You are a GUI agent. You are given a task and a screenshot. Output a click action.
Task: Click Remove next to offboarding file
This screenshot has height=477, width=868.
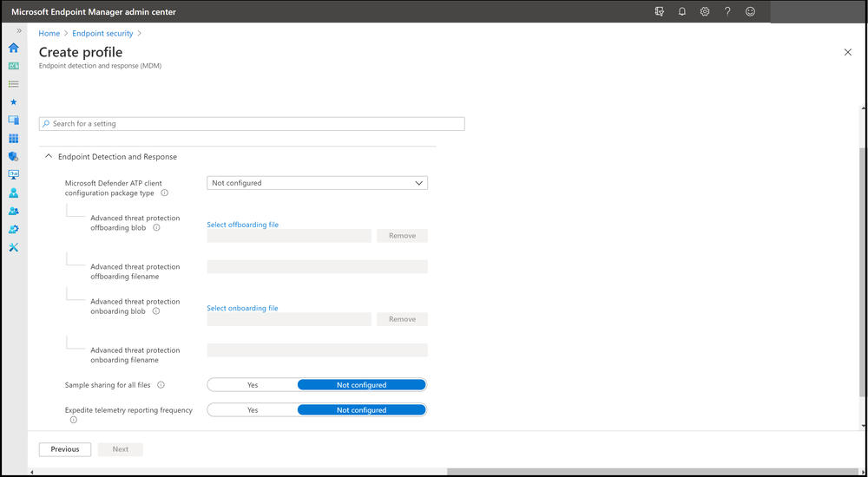(x=403, y=236)
